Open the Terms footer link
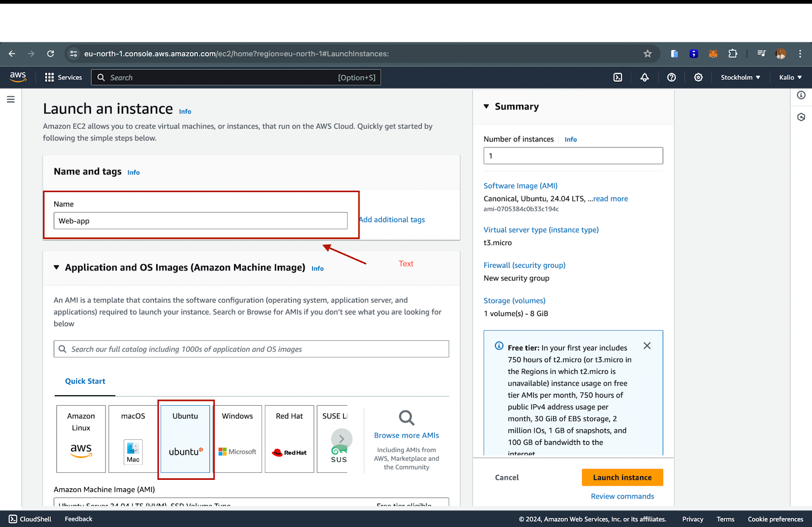 tap(726, 519)
